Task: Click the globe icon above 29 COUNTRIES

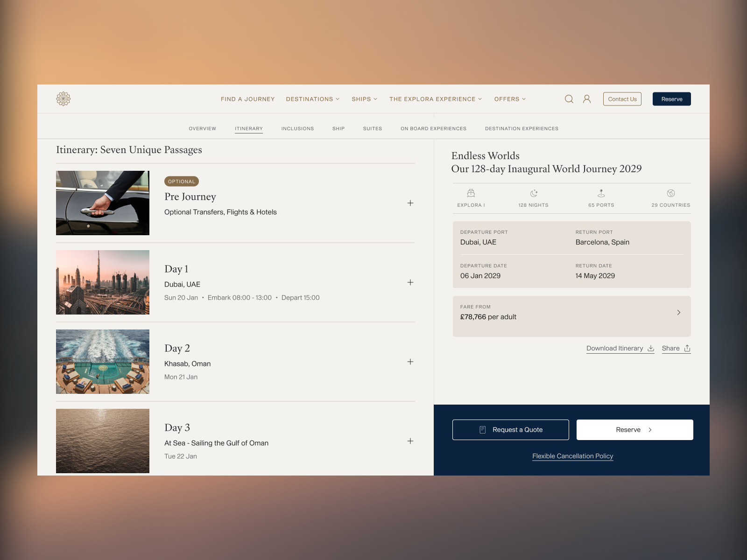Action: (671, 193)
